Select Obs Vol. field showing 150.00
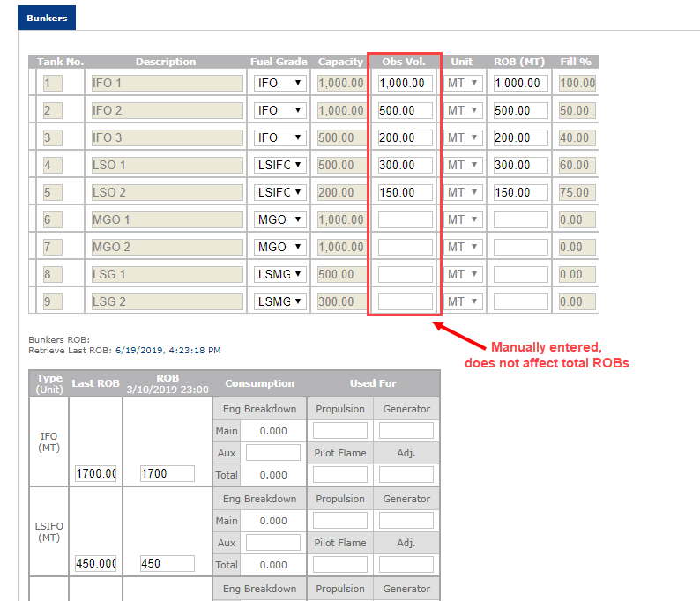 (406, 192)
